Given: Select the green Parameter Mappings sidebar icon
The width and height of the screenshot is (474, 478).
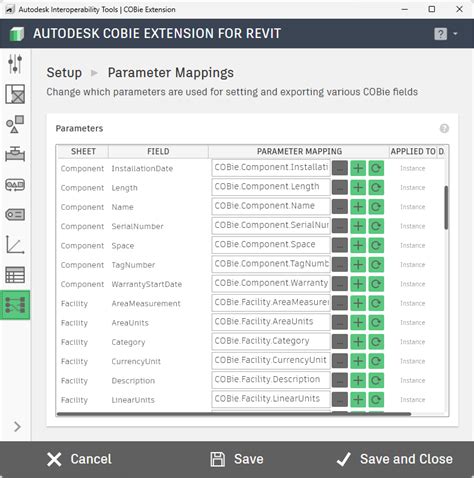Looking at the screenshot, I should click(15, 305).
